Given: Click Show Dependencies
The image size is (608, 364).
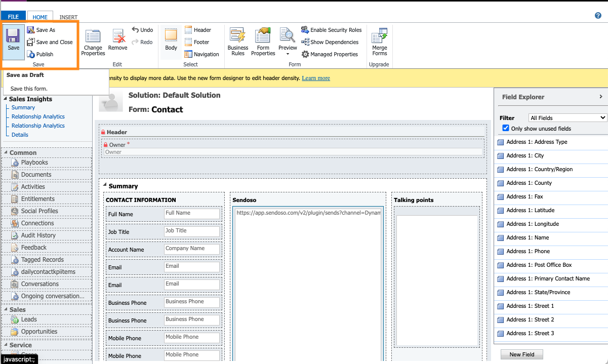Looking at the screenshot, I should (330, 42).
